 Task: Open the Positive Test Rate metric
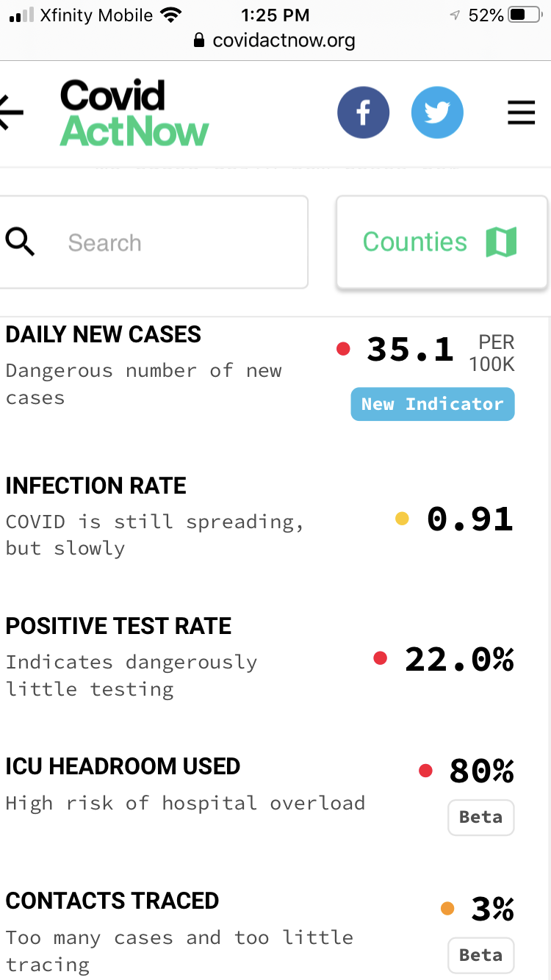[118, 626]
